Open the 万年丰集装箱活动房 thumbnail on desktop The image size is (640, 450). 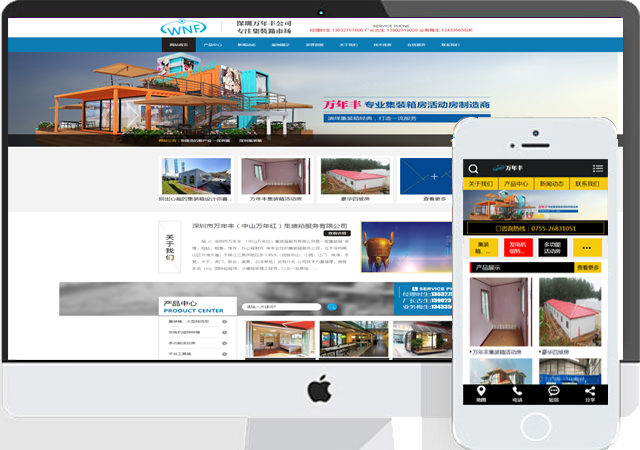[x=276, y=176]
